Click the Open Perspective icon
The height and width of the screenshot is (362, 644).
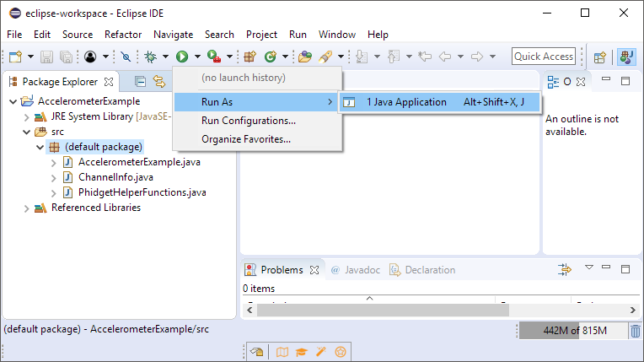point(600,57)
